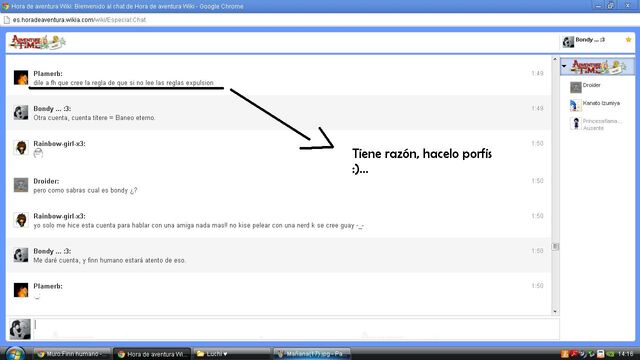
Task: Click the chat scrollbar up arrow
Action: click(555, 60)
